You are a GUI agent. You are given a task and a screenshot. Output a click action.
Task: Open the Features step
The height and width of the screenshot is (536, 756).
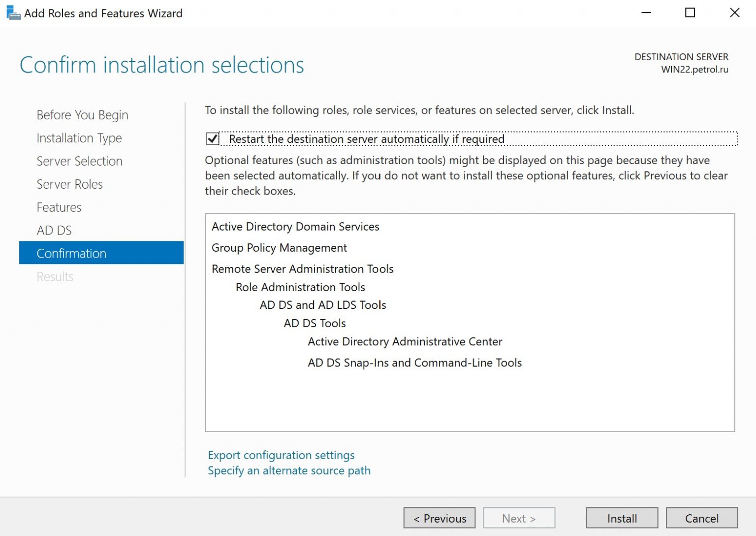pyautogui.click(x=59, y=207)
